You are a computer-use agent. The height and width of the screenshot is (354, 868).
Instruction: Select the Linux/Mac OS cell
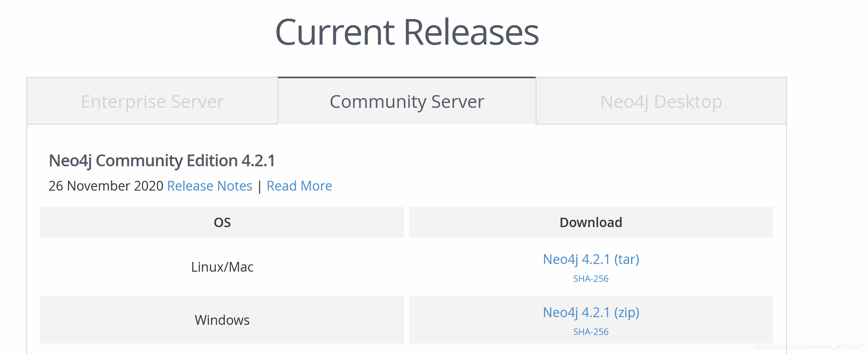(x=222, y=267)
